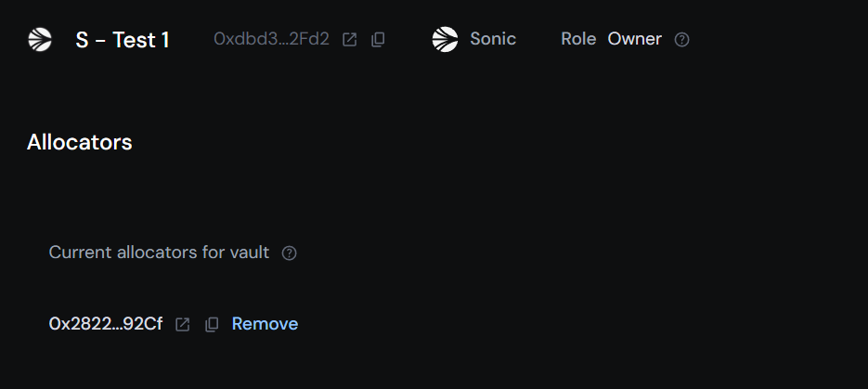This screenshot has width=868, height=389.
Task: Click the Role label
Action: tap(578, 39)
